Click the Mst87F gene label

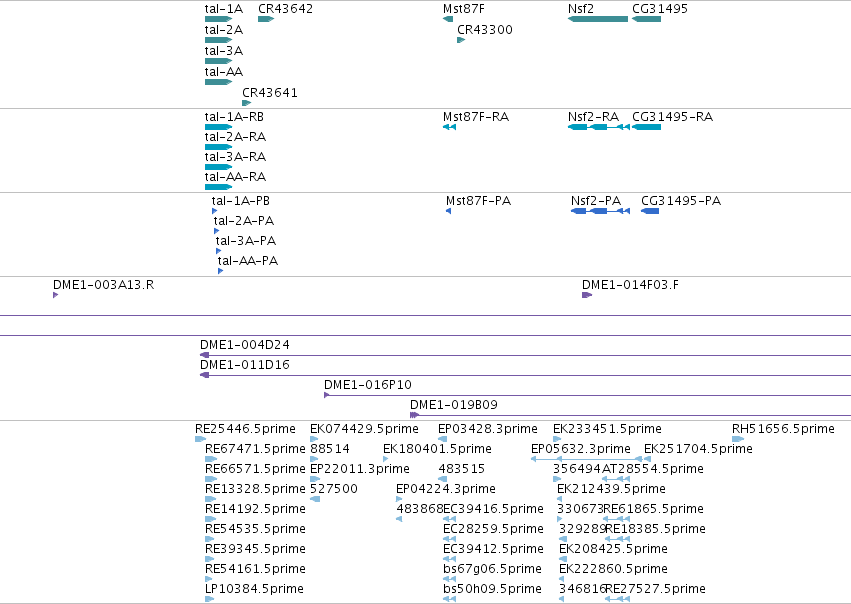(463, 9)
